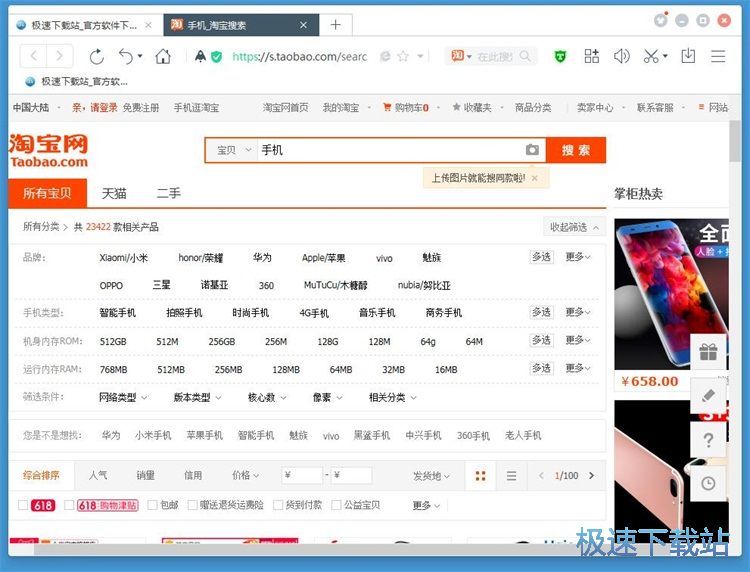
Task: Click the browser forward arrow
Action: [x=59, y=56]
